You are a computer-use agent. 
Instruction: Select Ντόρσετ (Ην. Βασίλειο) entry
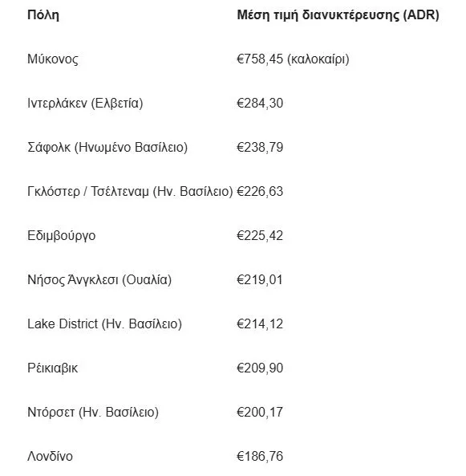pyautogui.click(x=93, y=413)
